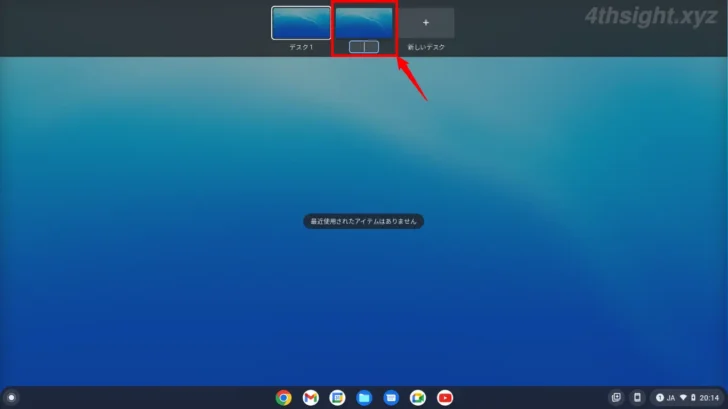The height and width of the screenshot is (409, 728).
Task: Open quick settings via 20:14 clock
Action: [709, 398]
